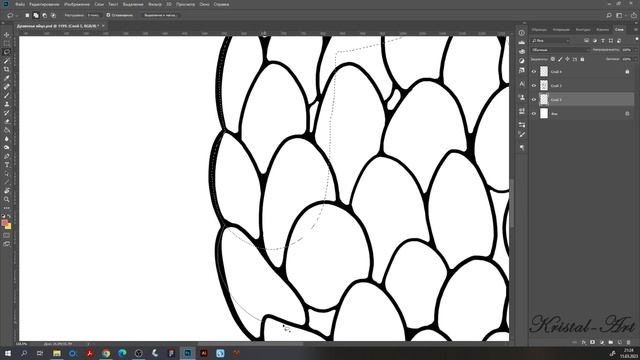640x360 pixels.
Task: Open the Непрозрачность opacity slider arrow
Action: coord(635,50)
